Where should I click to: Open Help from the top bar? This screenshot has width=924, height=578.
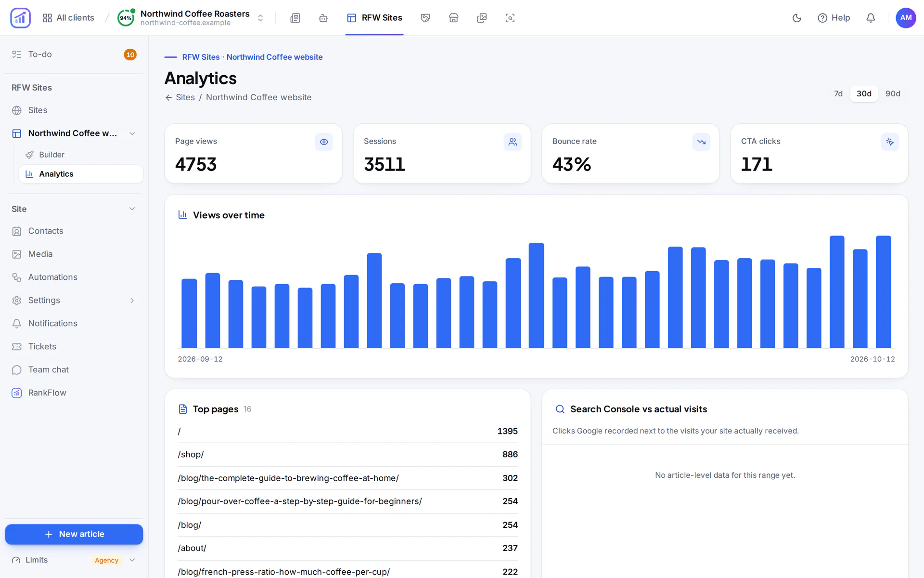coord(834,18)
